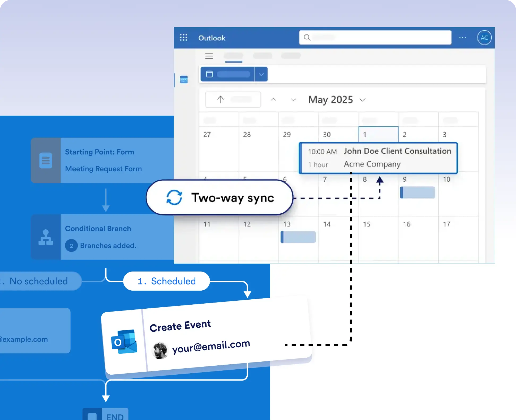Go to next month with down chevron
This screenshot has height=420, width=516.
tap(293, 100)
